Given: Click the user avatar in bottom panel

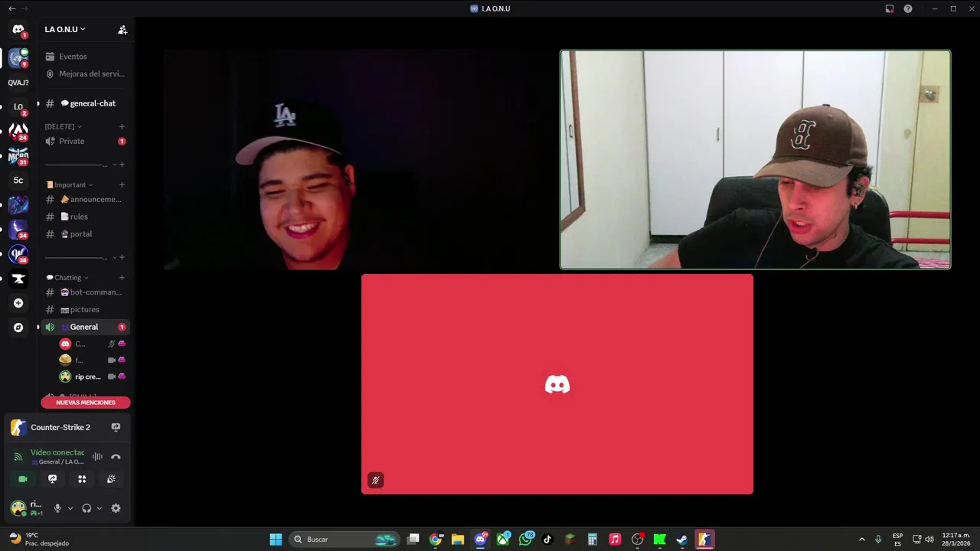Looking at the screenshot, I should click(x=18, y=508).
